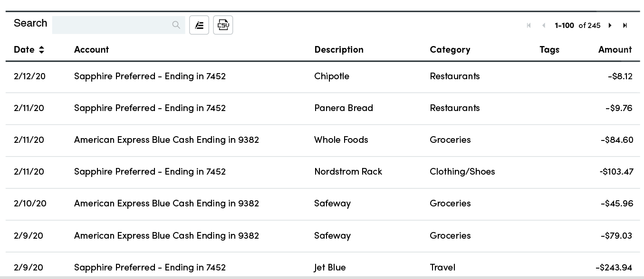This screenshot has width=644, height=279.
Task: Select the Jet Blue Travel transaction
Action: (330, 268)
